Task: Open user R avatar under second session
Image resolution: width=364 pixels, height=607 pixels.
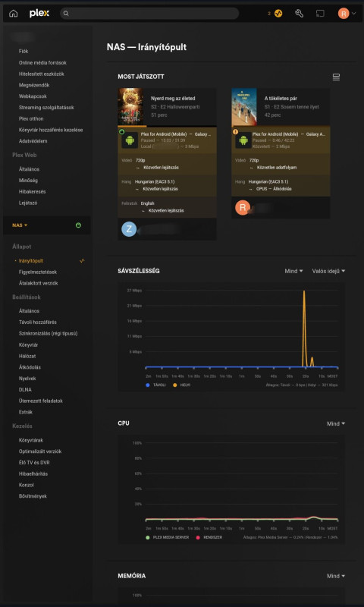Action: (x=243, y=207)
